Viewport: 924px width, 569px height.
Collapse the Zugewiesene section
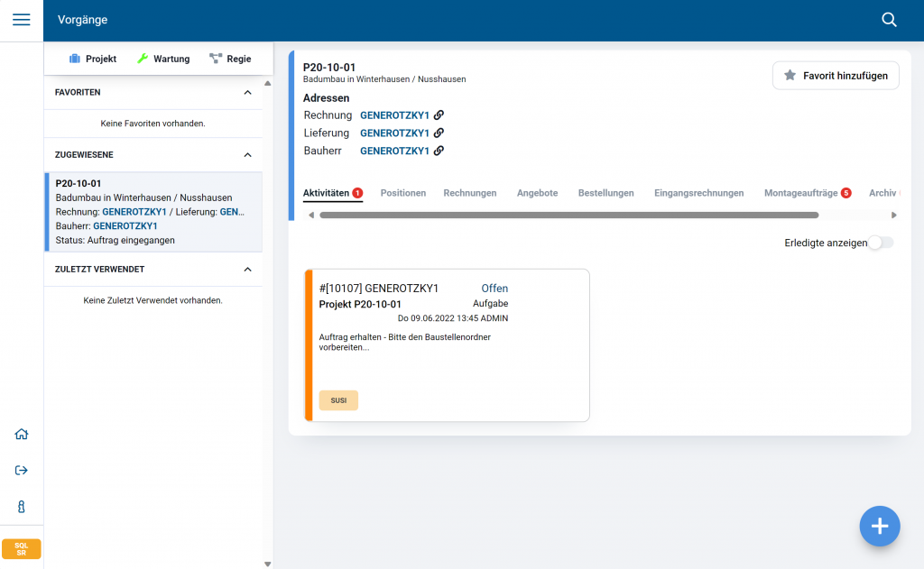coord(248,154)
